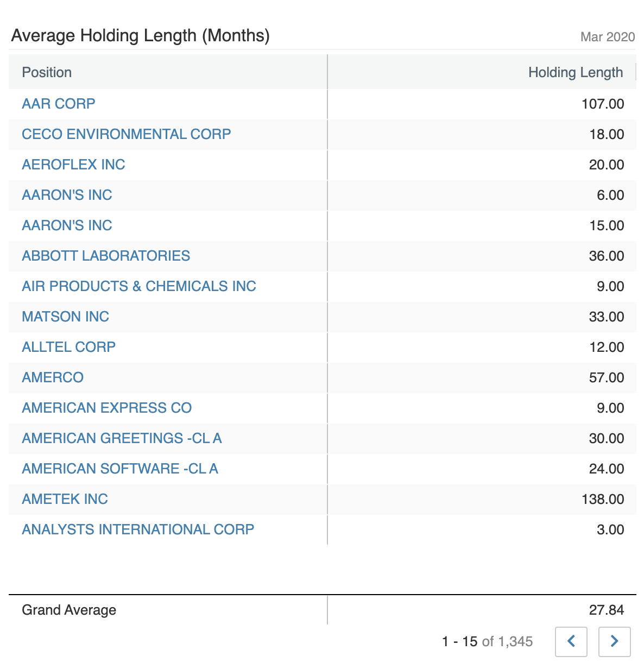Click the Mar 2020 date label
The width and height of the screenshot is (644, 669).
tap(608, 37)
